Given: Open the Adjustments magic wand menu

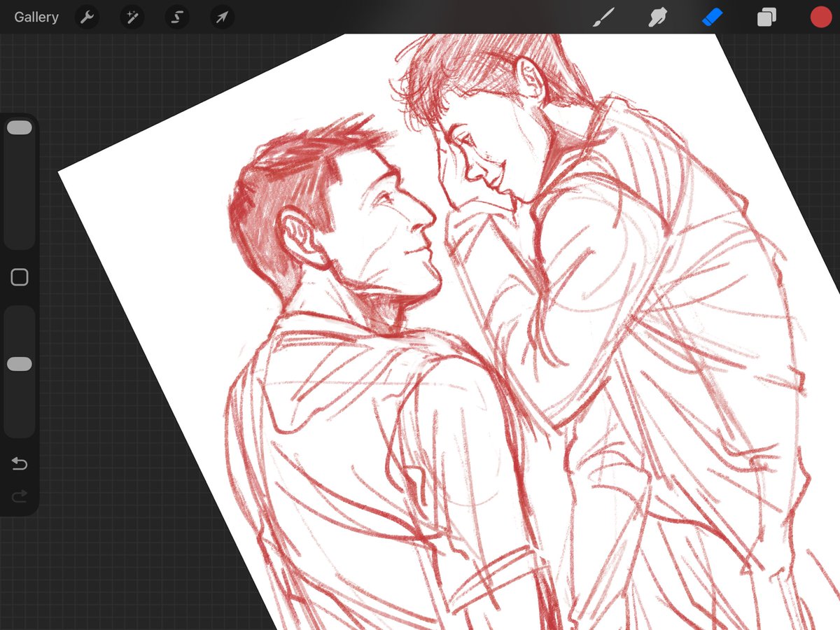Looking at the screenshot, I should tap(132, 17).
